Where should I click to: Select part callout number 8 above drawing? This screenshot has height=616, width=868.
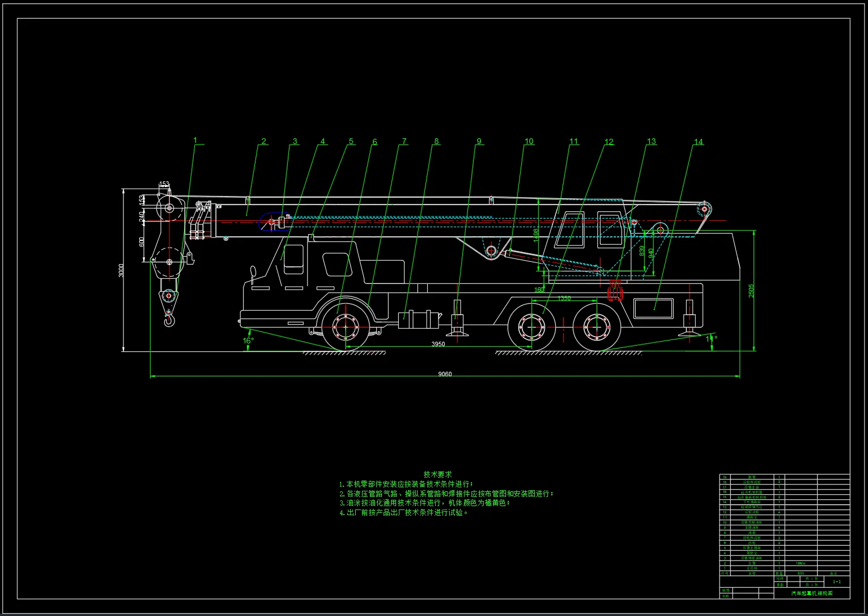(x=436, y=141)
